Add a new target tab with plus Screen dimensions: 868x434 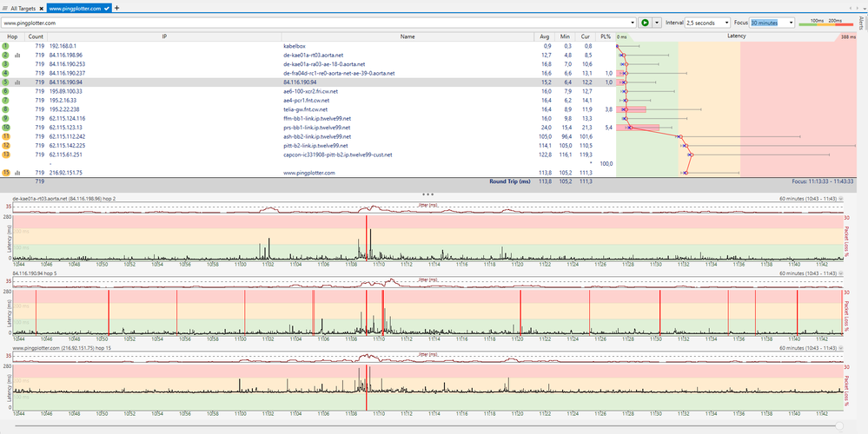[116, 9]
